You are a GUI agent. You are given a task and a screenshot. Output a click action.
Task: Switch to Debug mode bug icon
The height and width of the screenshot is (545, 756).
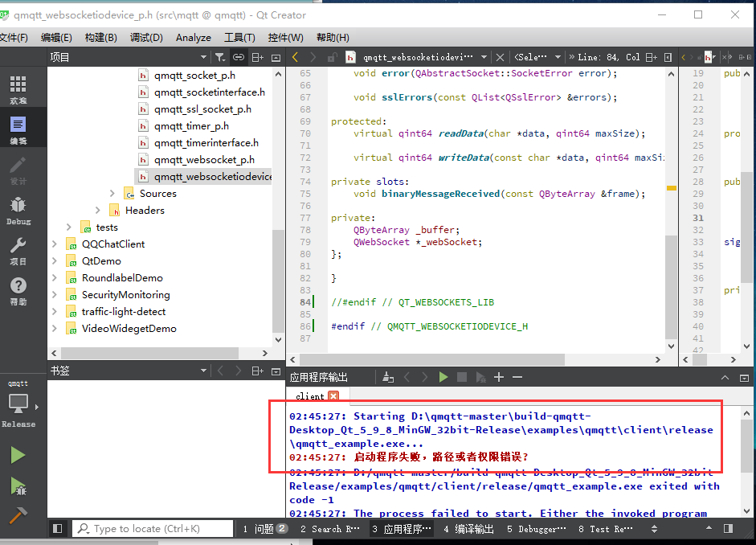pyautogui.click(x=18, y=211)
